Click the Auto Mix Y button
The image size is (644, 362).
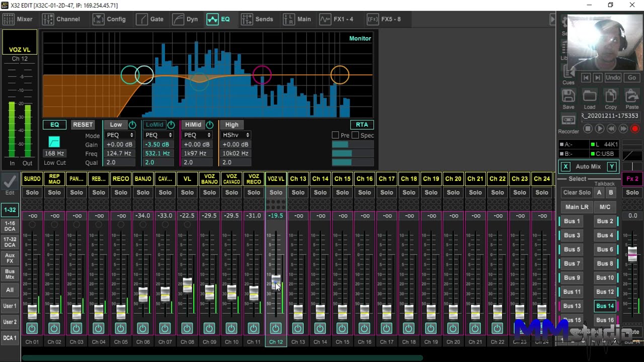(612, 166)
